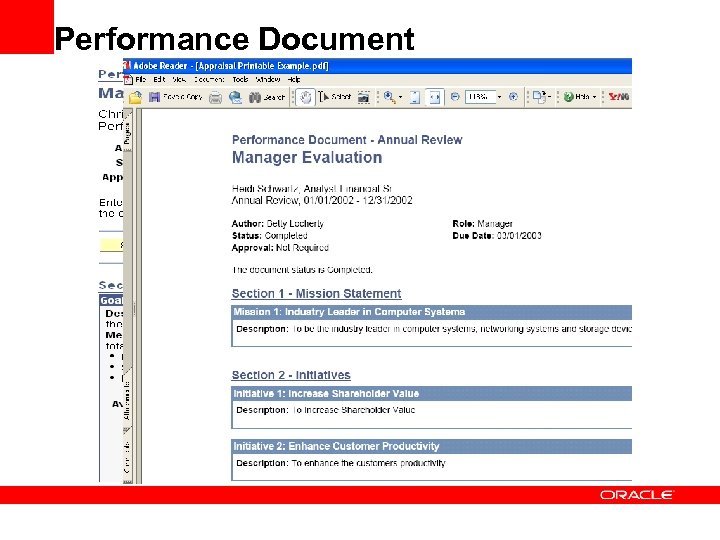Click the Manager Evaluation title
The height and width of the screenshot is (540, 720).
coord(307,158)
